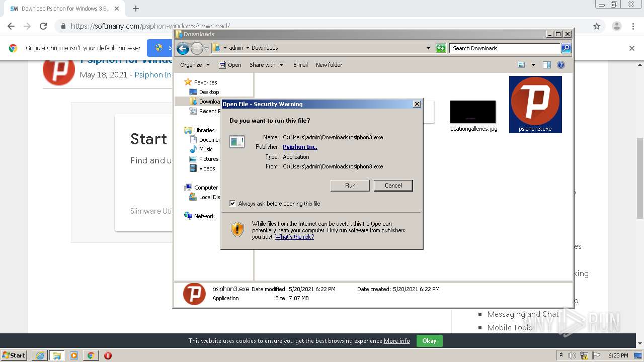Click E-mail in explorer toolbar
This screenshot has height=362, width=644.
pos(300,65)
